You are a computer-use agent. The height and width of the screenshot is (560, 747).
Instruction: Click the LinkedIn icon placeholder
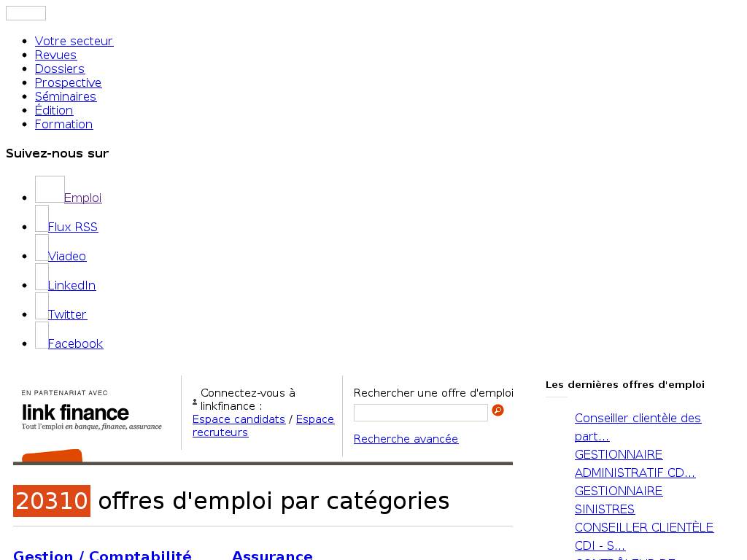point(42,277)
